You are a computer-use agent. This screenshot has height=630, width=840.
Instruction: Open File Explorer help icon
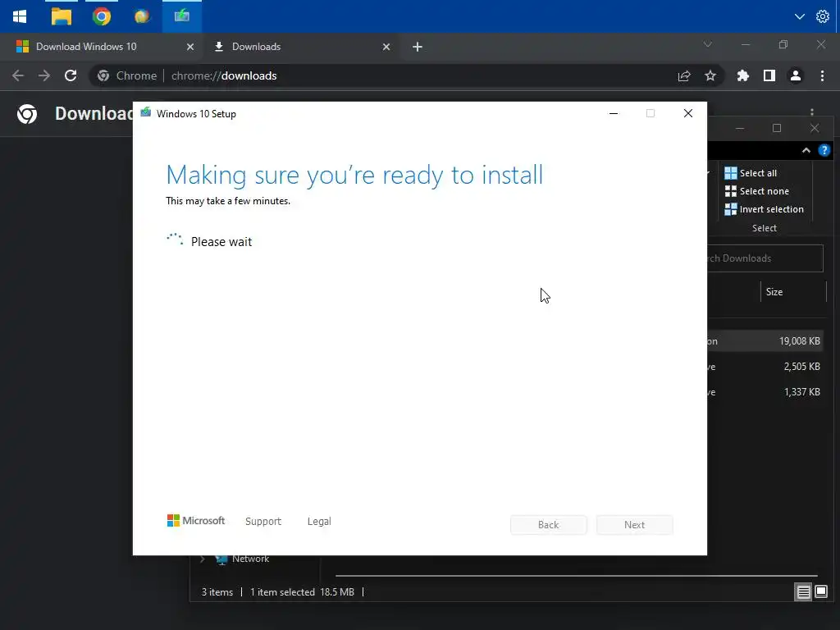824,151
